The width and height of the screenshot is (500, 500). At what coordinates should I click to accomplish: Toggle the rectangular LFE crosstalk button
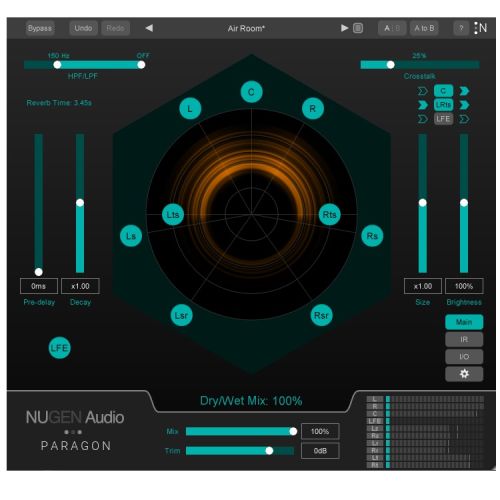443,119
